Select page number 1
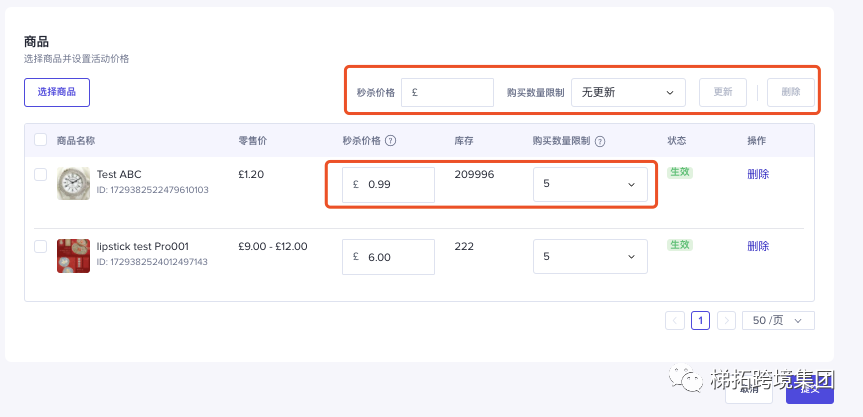Screen dimensions: 863x417 (701, 320)
